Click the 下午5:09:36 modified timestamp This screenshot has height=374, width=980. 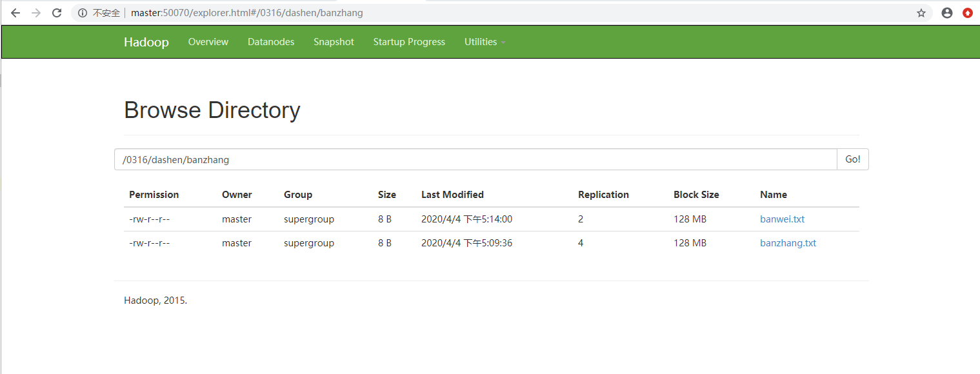pyautogui.click(x=467, y=243)
